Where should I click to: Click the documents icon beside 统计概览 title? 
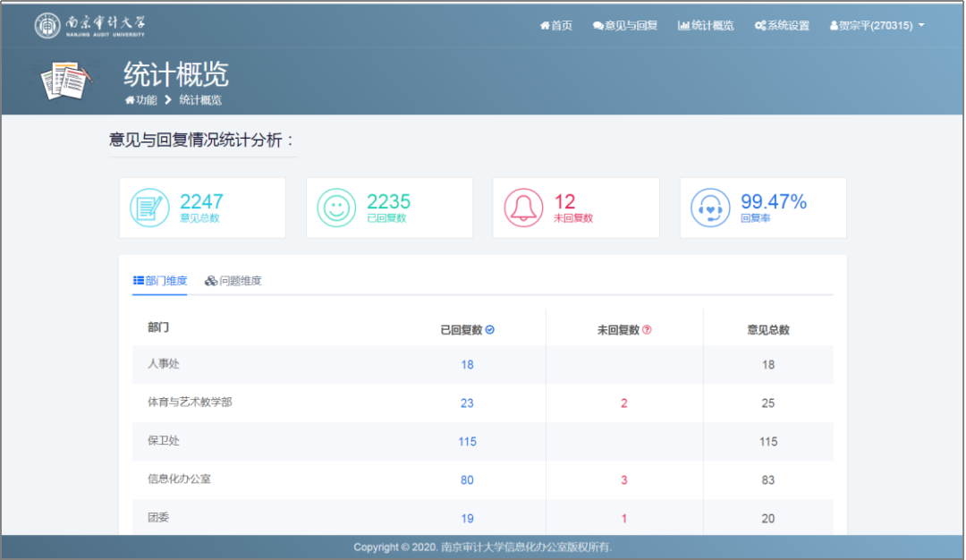(67, 81)
